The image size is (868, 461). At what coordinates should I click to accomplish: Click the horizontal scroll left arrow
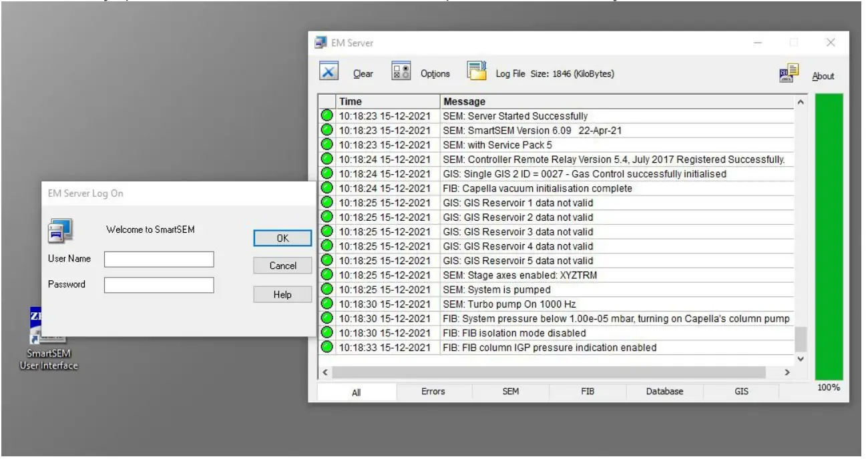pyautogui.click(x=324, y=372)
